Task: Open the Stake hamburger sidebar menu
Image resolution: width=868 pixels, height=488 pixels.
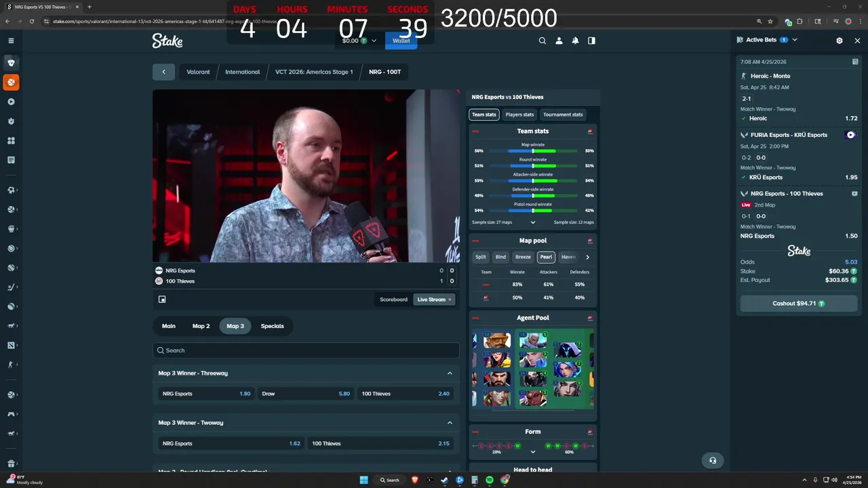Action: (x=11, y=41)
